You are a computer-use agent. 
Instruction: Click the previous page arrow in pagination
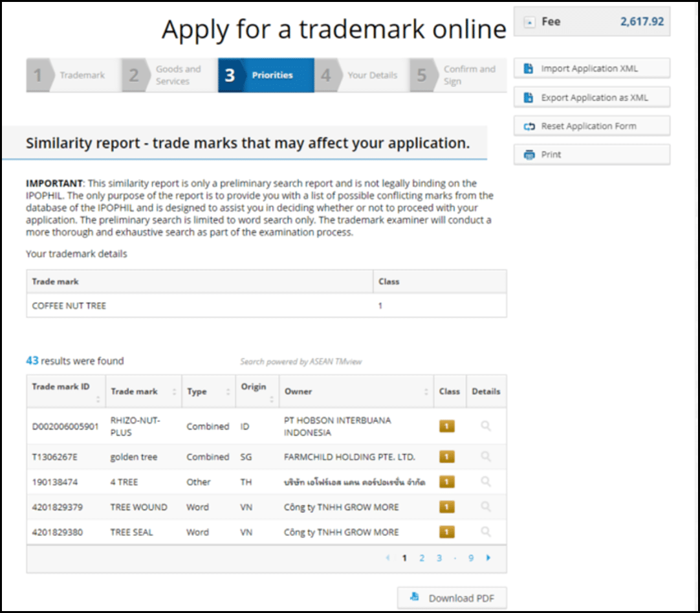(388, 557)
